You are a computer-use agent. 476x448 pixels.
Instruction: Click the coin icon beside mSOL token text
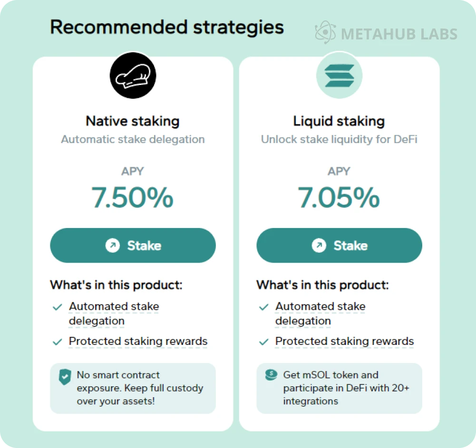(271, 375)
